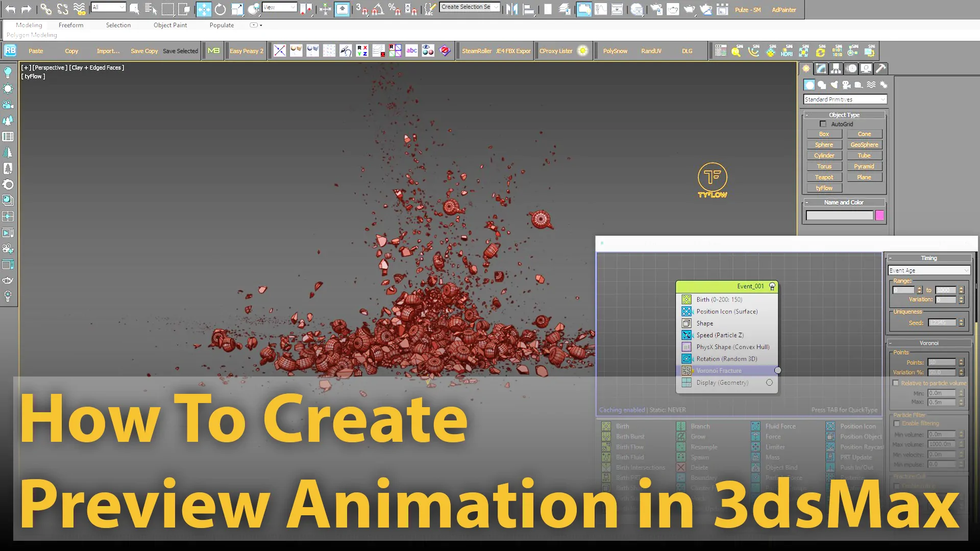Check Relative to particle volume option
Viewport: 980px width, 551px height.
(x=896, y=383)
